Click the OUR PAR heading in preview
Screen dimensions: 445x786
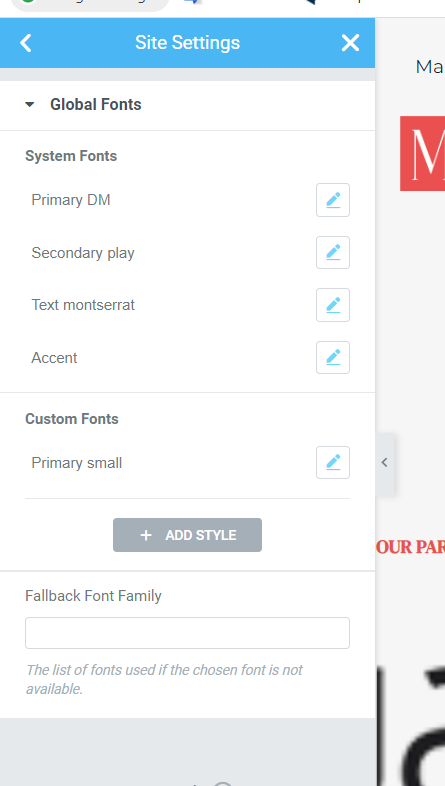click(410, 547)
